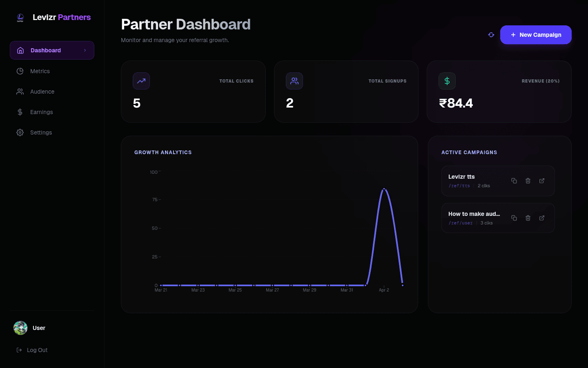Open the /ref/user campaign externally

tap(542, 218)
